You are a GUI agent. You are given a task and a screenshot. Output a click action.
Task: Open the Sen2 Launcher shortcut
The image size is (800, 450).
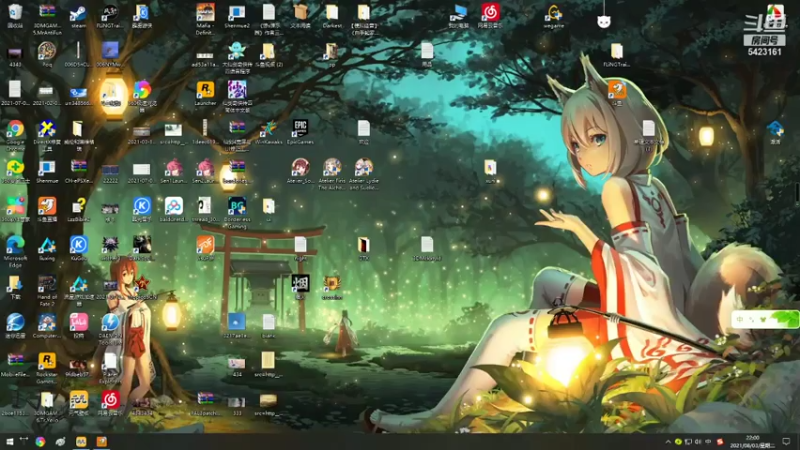pos(205,171)
